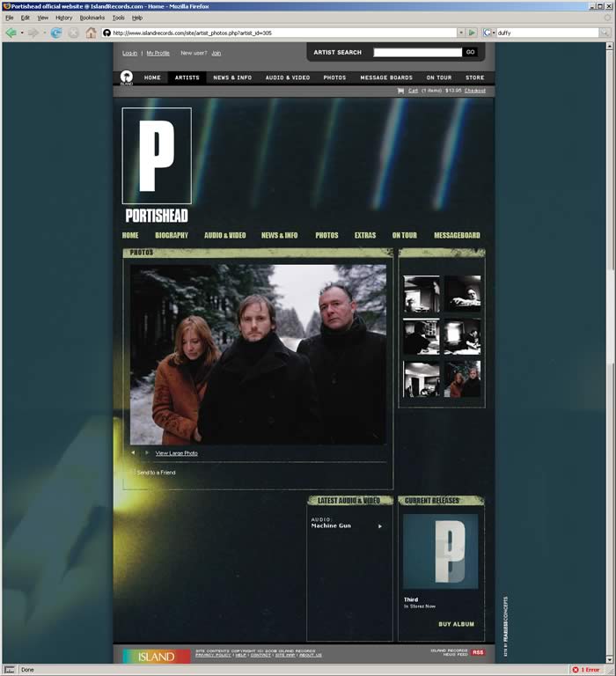Click the Site Map footer link
The height and width of the screenshot is (676, 616).
pyautogui.click(x=285, y=655)
